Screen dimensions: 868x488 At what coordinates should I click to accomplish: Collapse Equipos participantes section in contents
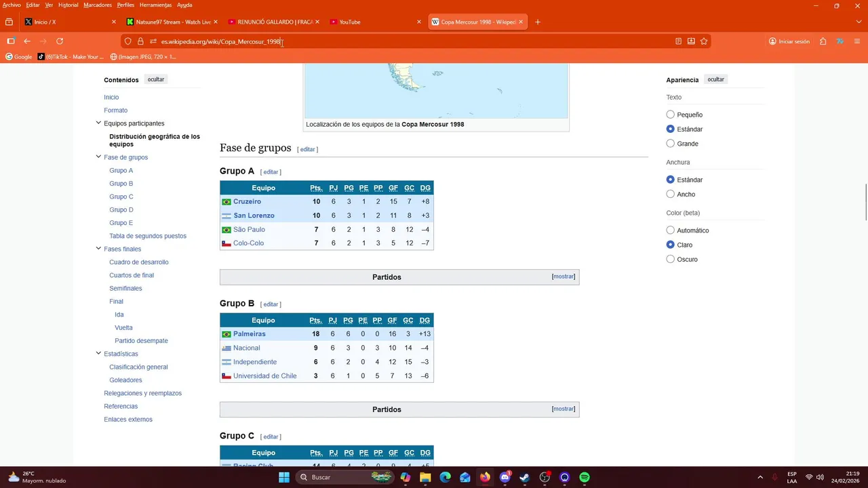click(x=98, y=123)
